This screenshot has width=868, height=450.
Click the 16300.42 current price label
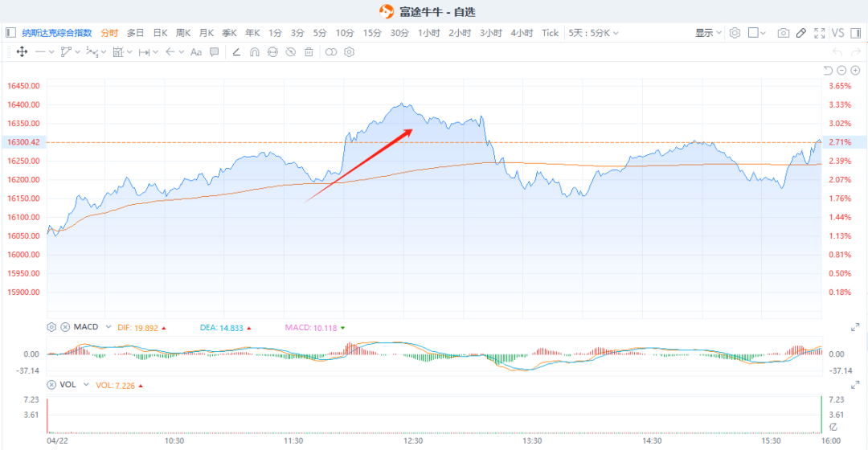pyautogui.click(x=23, y=142)
